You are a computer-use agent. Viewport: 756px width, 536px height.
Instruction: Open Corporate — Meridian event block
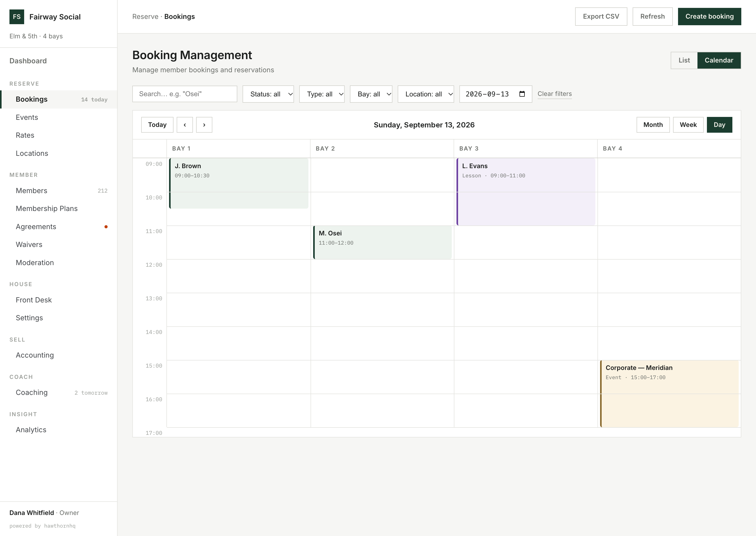(669, 394)
